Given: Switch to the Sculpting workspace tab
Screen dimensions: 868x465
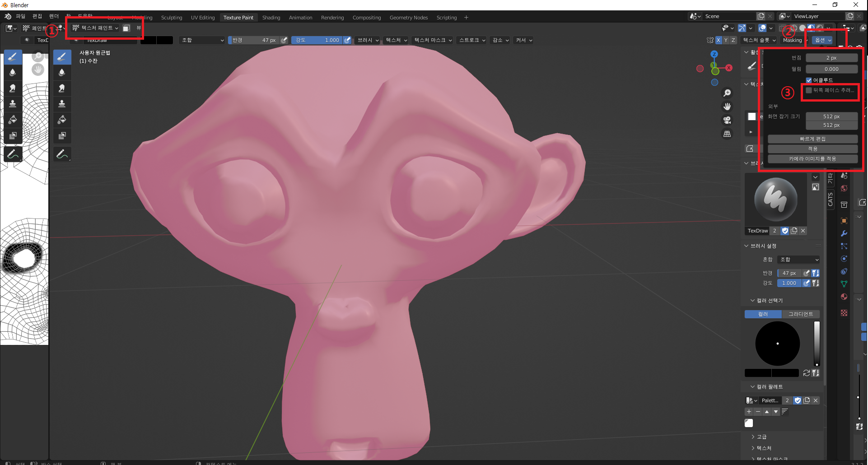Looking at the screenshot, I should [x=172, y=18].
